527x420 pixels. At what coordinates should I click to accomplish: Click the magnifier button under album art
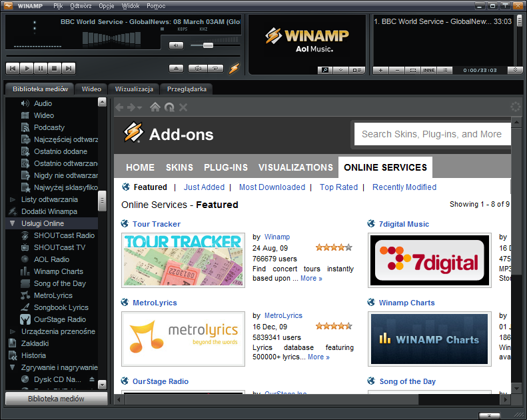coord(325,70)
